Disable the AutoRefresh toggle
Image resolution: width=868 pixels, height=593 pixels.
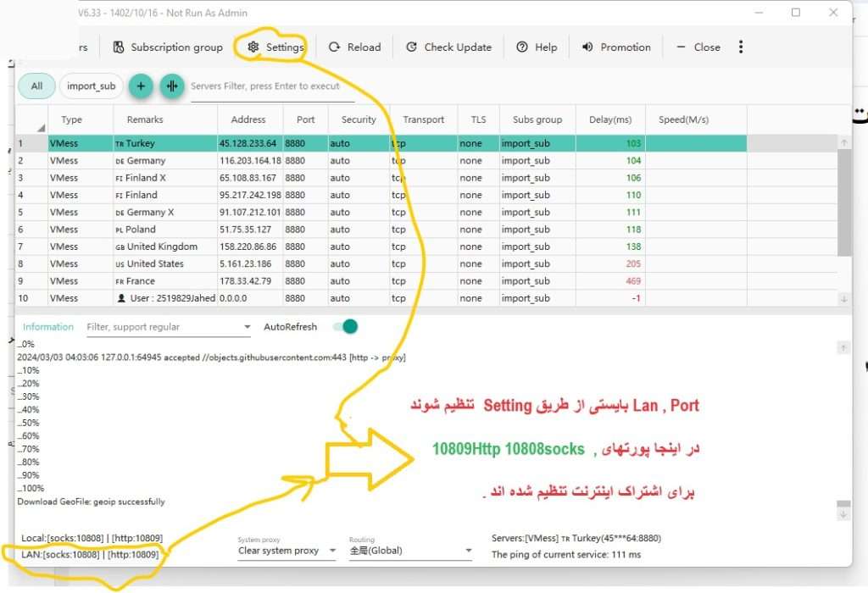[345, 326]
